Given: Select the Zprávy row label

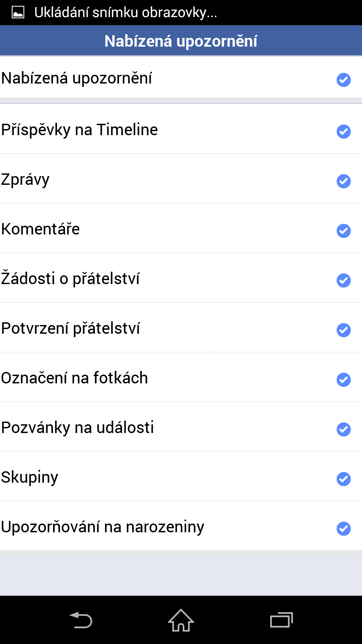Looking at the screenshot, I should click(x=25, y=180).
